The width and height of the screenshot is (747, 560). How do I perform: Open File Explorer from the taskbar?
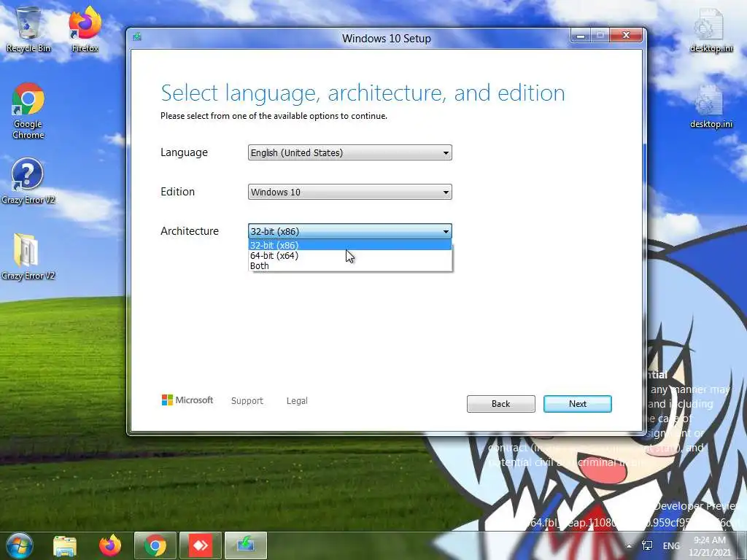pyautogui.click(x=65, y=545)
